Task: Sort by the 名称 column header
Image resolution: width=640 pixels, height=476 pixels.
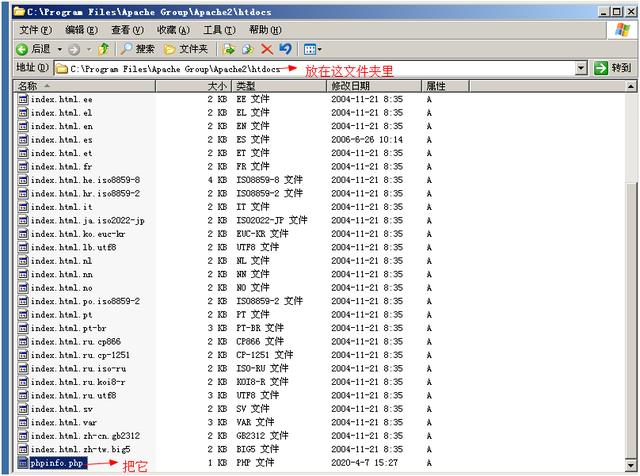Action: pos(85,86)
